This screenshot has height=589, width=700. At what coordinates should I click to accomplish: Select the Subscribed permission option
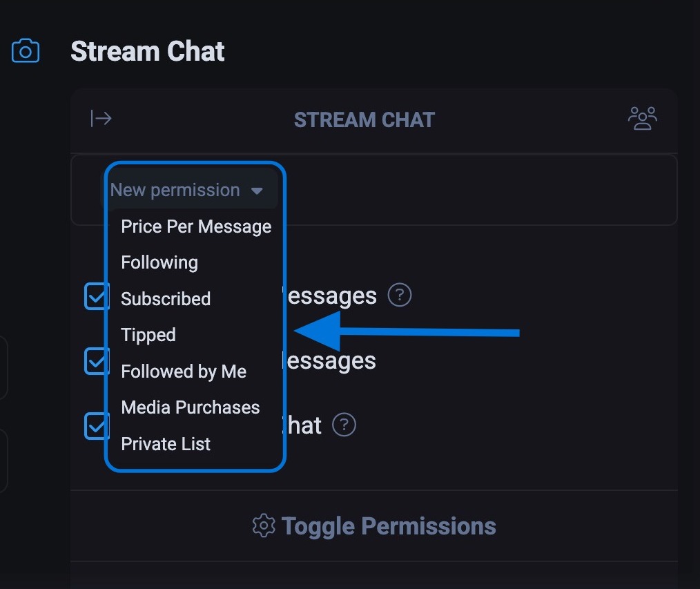(x=166, y=299)
